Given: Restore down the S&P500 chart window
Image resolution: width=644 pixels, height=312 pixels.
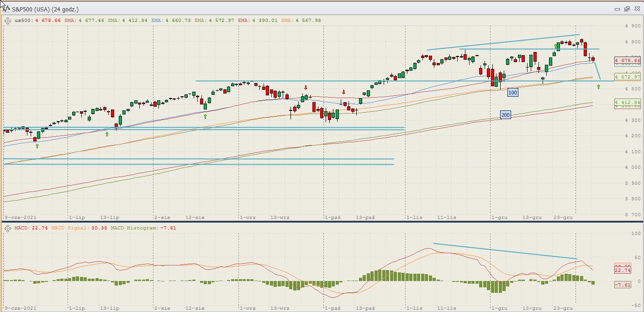Looking at the screenshot, I should (627, 9).
